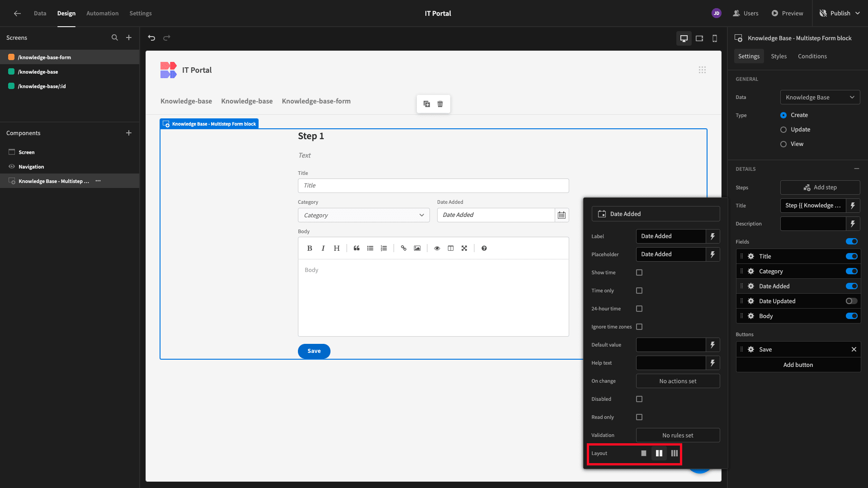Viewport: 868px width, 488px height.
Task: Insert link in Body editor toolbar
Action: coord(404,248)
